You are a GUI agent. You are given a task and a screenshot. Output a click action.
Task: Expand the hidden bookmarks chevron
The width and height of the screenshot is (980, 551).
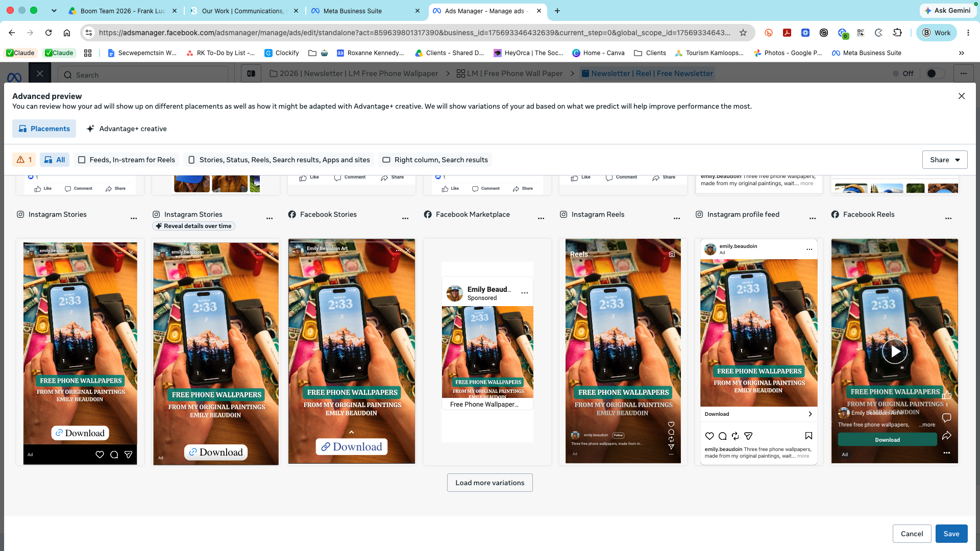tap(962, 53)
